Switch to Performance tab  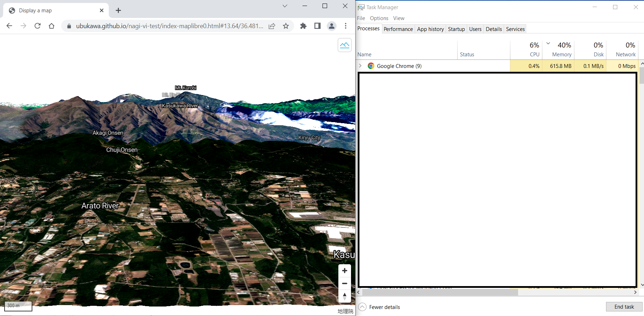[398, 29]
